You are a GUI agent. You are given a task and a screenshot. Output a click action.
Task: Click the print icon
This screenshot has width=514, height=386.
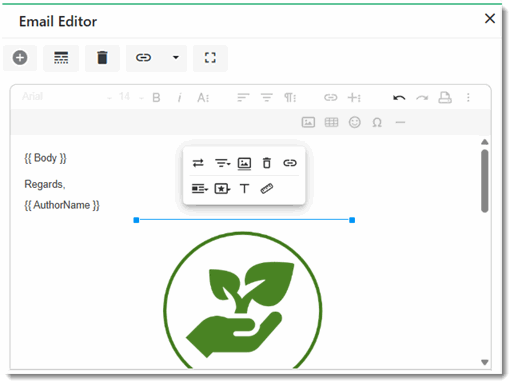click(445, 97)
